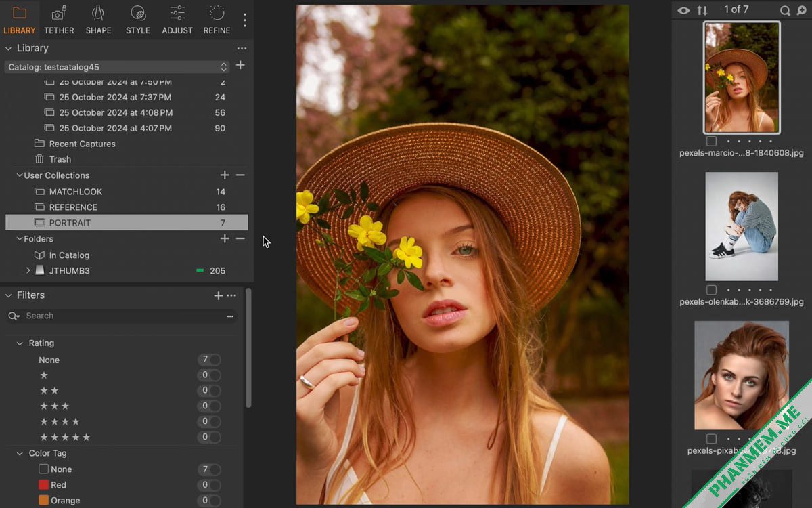The image size is (812, 508).
Task: Select the JTHUMB3 drive row
Action: 127,271
